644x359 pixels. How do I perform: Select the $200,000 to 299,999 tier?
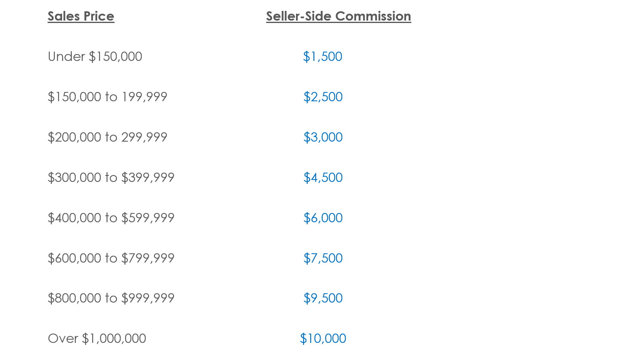point(107,137)
